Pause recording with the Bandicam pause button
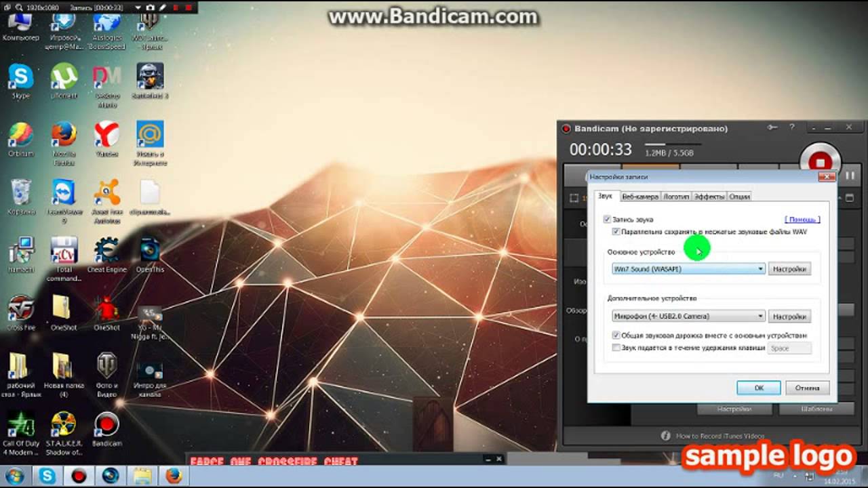Image resolution: width=868 pixels, height=488 pixels. coord(850,176)
